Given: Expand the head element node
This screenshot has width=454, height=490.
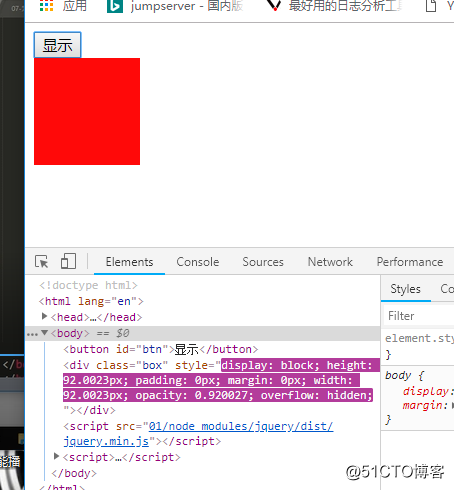Looking at the screenshot, I should tap(44, 316).
